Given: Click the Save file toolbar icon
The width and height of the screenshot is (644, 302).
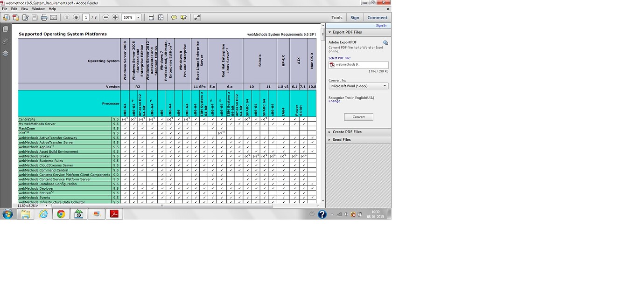Looking at the screenshot, I should 35,17.
